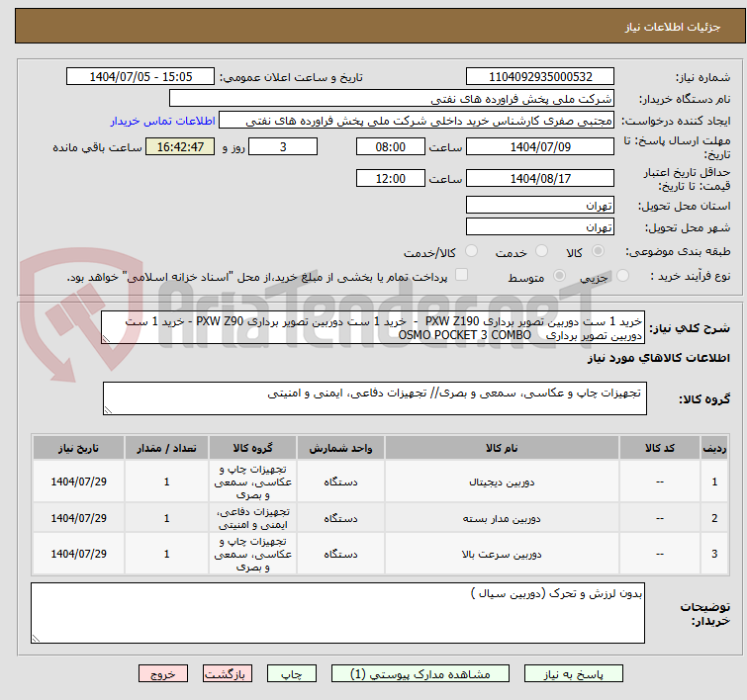Click the گروه کالا text box
Screen dimensions: 747x700
(x=374, y=398)
